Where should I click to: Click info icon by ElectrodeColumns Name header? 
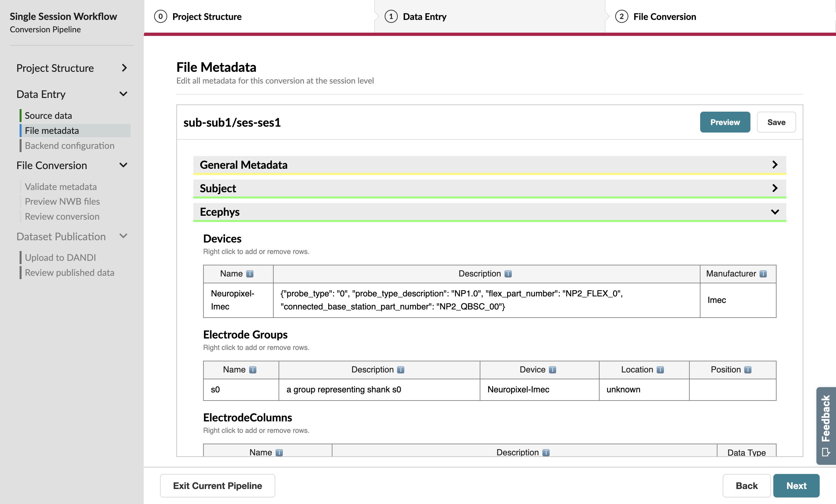coord(279,452)
